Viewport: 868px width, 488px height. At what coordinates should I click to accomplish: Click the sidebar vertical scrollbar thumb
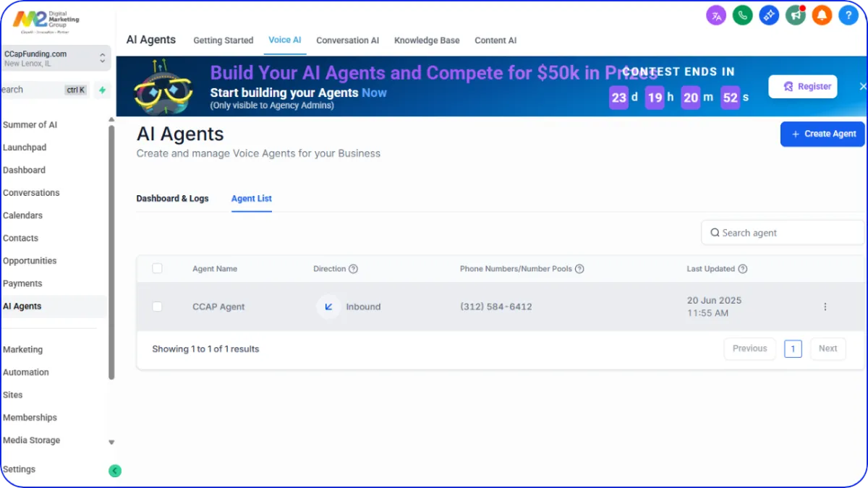(111, 252)
